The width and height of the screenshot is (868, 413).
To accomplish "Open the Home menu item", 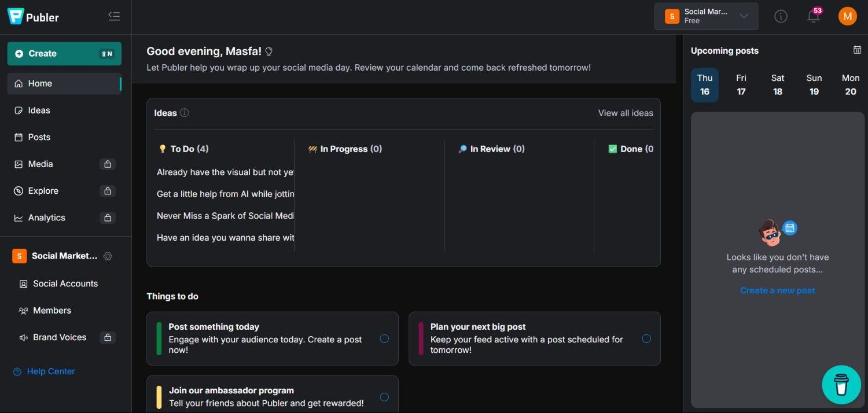I will pos(64,83).
